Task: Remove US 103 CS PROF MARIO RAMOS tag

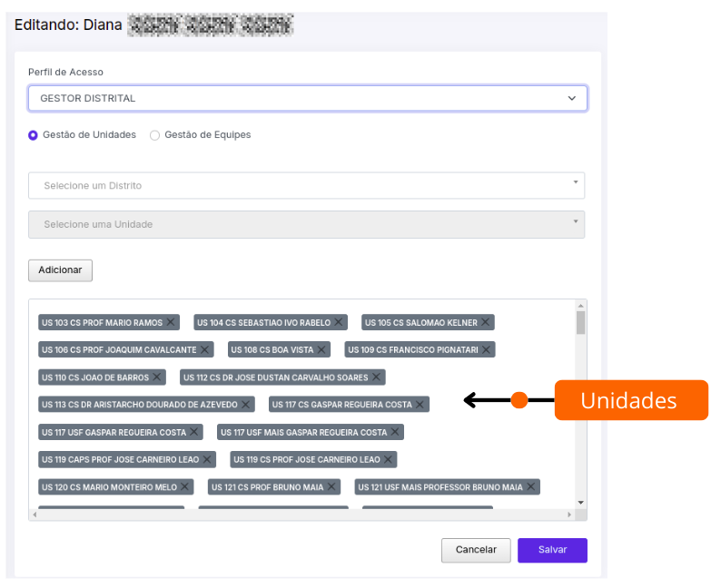Action: pyautogui.click(x=171, y=322)
